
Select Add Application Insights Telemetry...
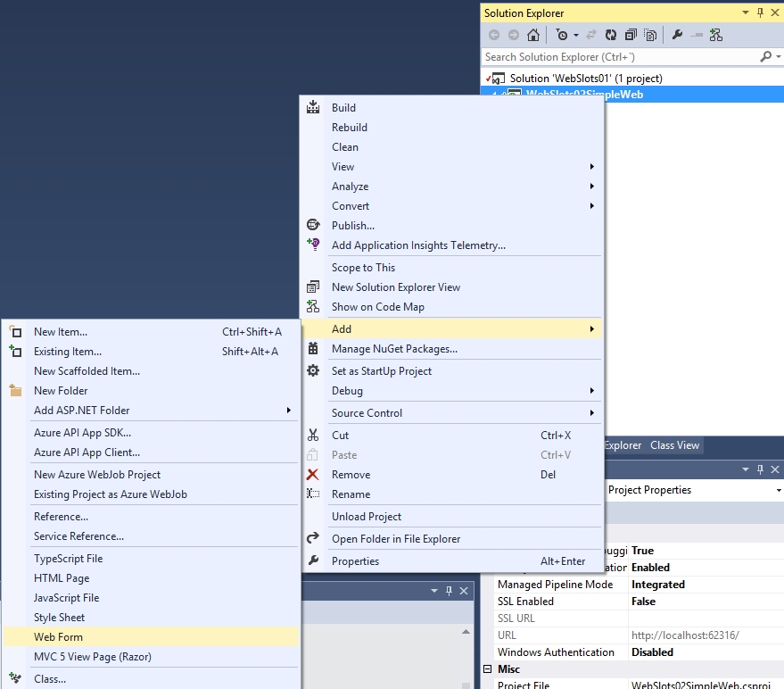451,245
